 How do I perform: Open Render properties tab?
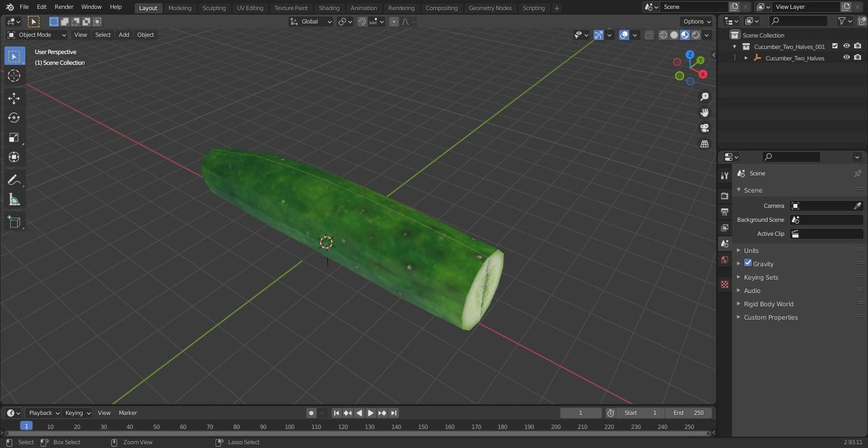click(724, 196)
